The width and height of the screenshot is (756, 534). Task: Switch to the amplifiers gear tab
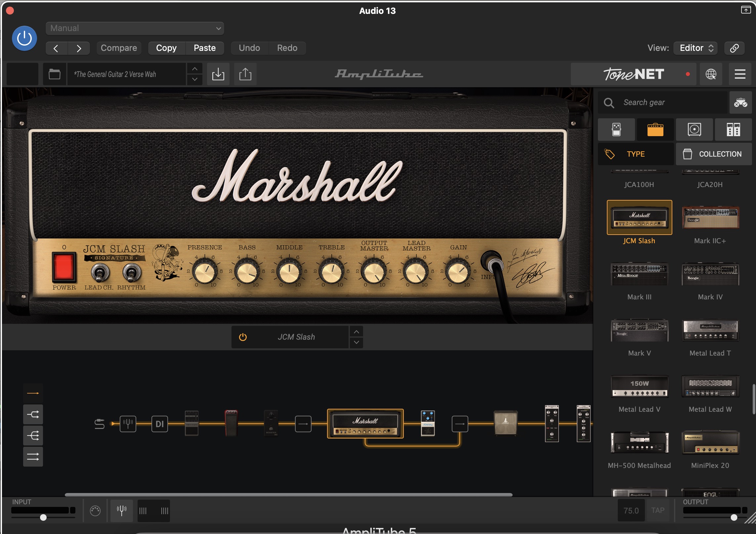click(655, 130)
